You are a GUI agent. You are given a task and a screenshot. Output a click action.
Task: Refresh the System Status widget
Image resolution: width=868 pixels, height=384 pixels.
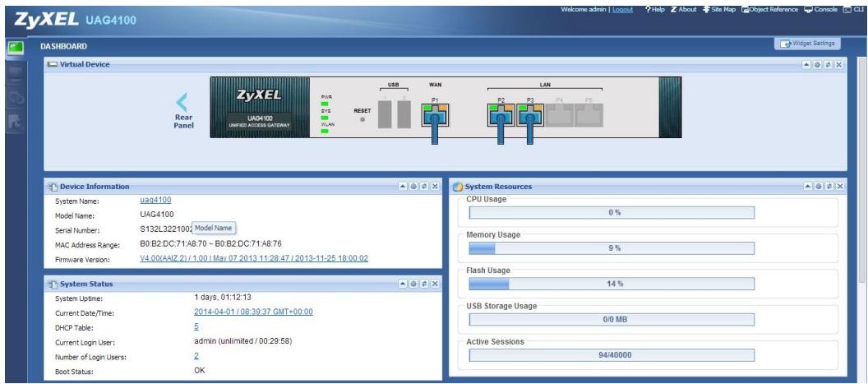(x=424, y=284)
